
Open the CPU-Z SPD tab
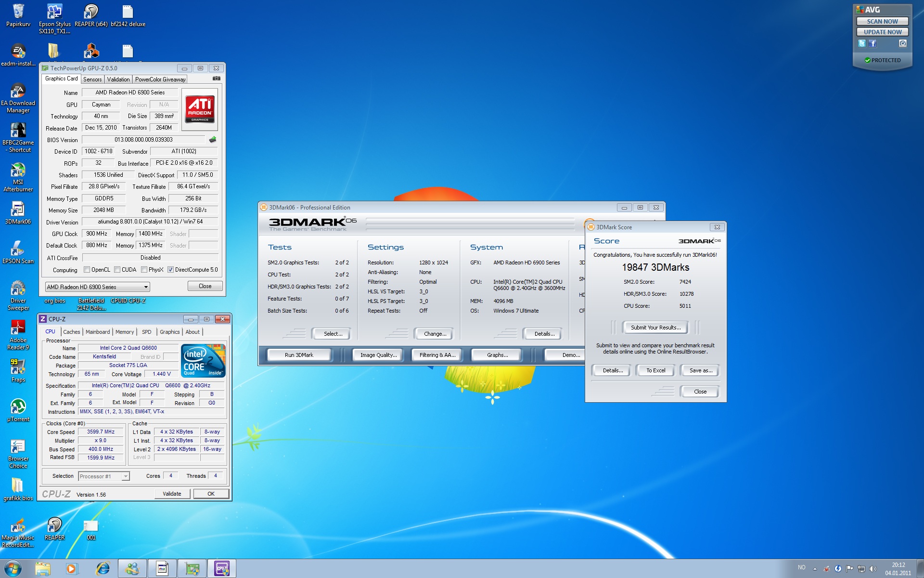pyautogui.click(x=147, y=332)
